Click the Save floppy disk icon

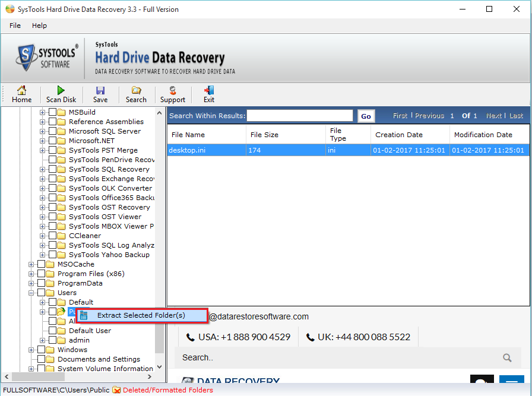[x=100, y=90]
